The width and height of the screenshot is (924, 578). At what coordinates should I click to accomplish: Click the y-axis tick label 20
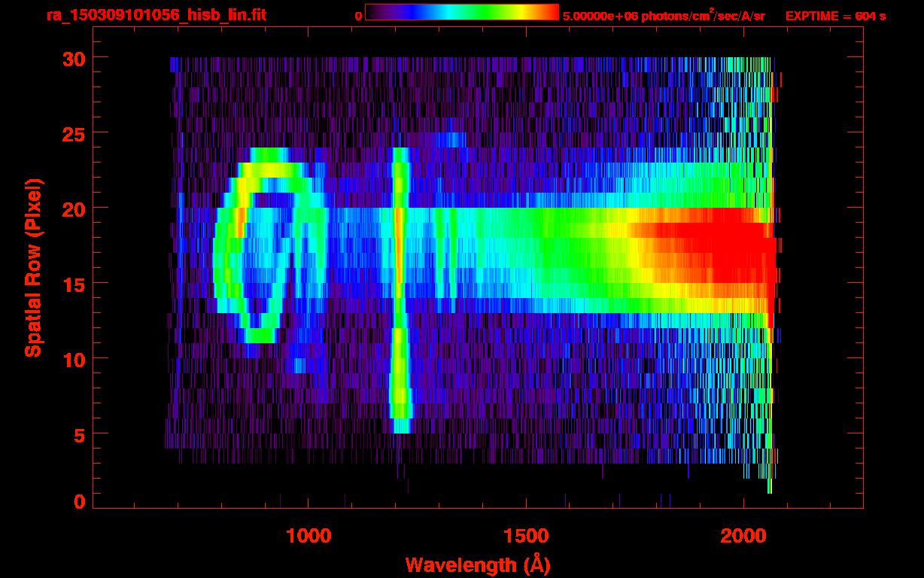(x=73, y=208)
